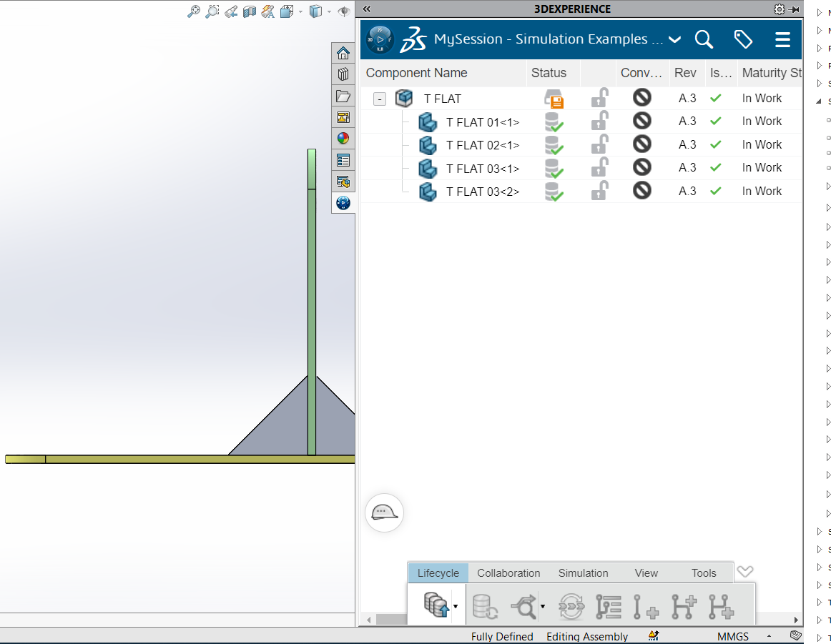Click the green checkmark in T FLAT 02<1> row
831x644 pixels.
(715, 144)
